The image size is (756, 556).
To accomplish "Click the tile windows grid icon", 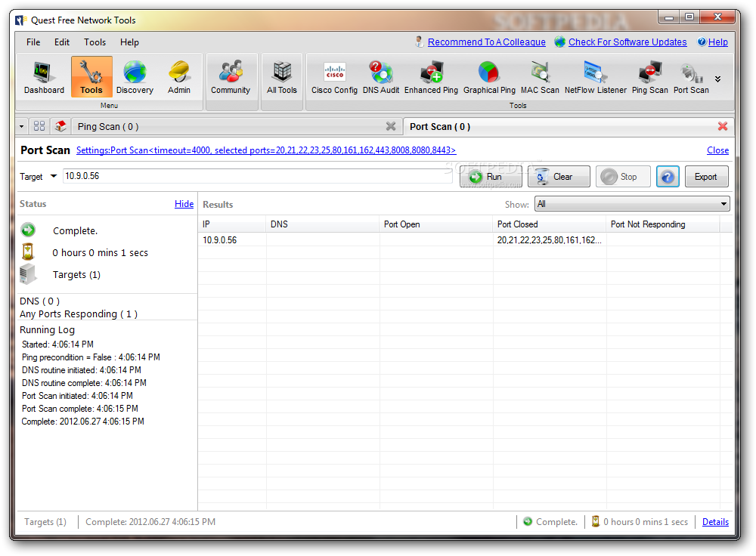I will [x=39, y=126].
